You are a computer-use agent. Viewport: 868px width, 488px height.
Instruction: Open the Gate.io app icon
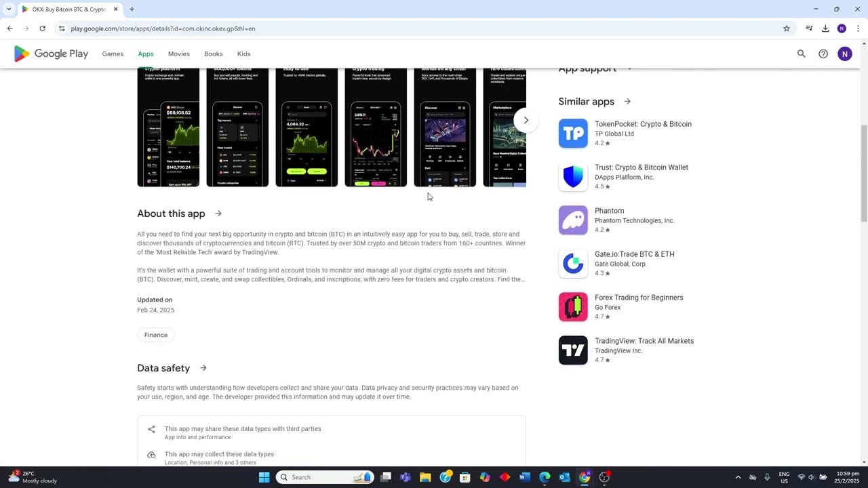(573, 264)
